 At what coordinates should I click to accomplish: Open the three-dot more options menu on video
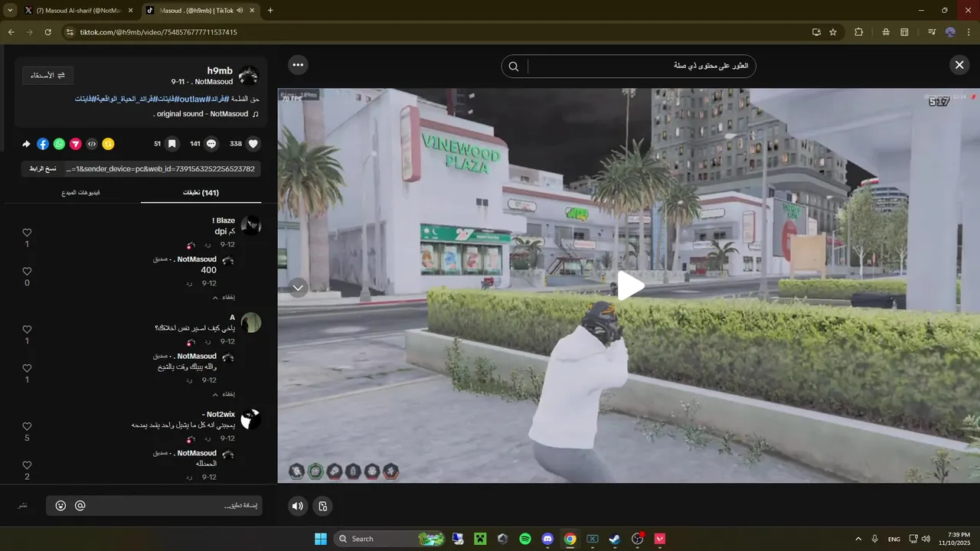click(x=299, y=65)
